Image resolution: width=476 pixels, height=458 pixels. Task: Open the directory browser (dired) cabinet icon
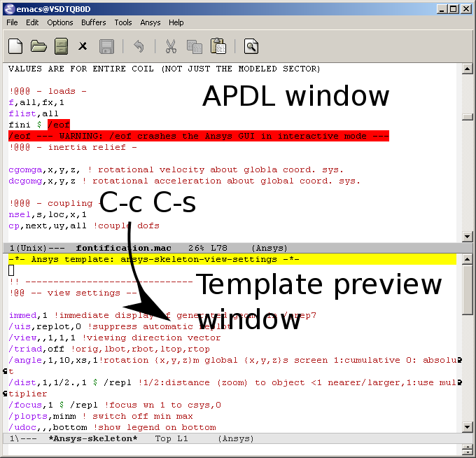click(62, 46)
